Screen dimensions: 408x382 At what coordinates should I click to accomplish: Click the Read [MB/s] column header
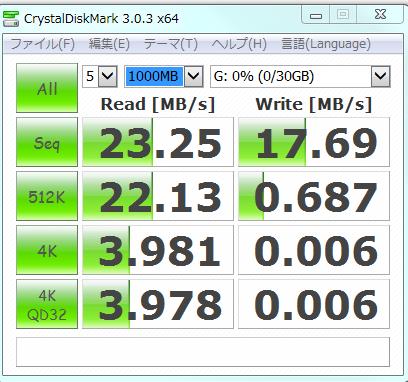point(158,104)
